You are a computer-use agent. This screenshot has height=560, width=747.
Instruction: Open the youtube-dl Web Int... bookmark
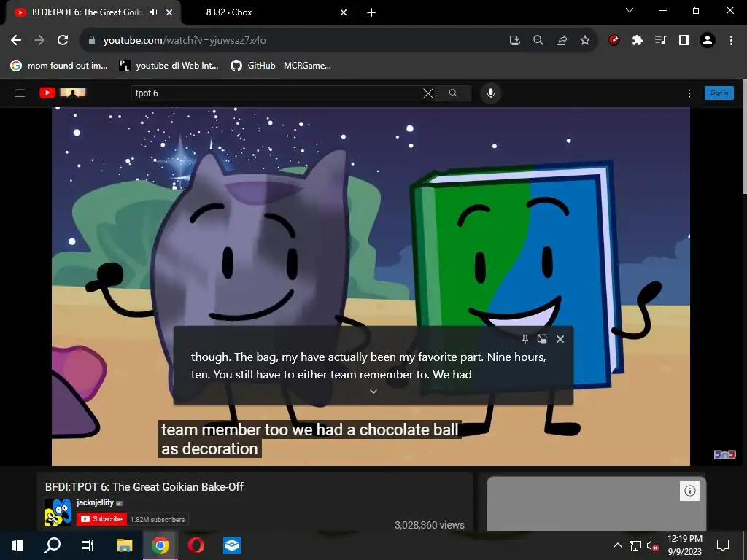(x=169, y=66)
